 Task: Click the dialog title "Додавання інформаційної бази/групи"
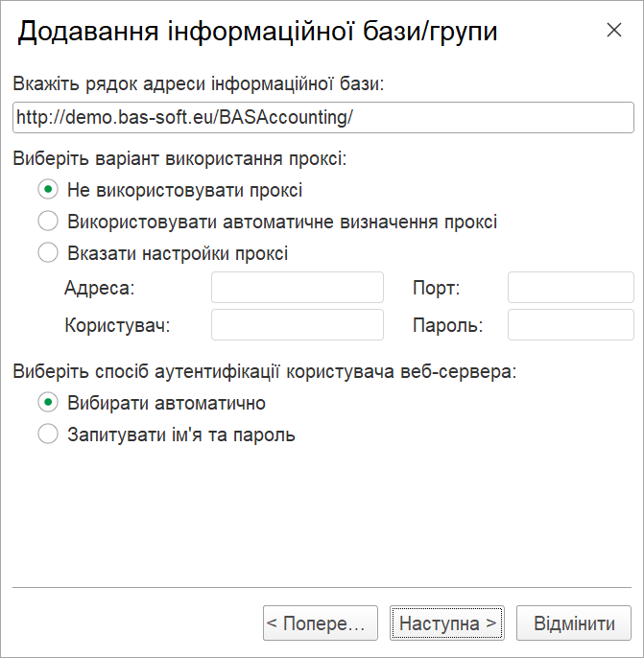(x=257, y=32)
